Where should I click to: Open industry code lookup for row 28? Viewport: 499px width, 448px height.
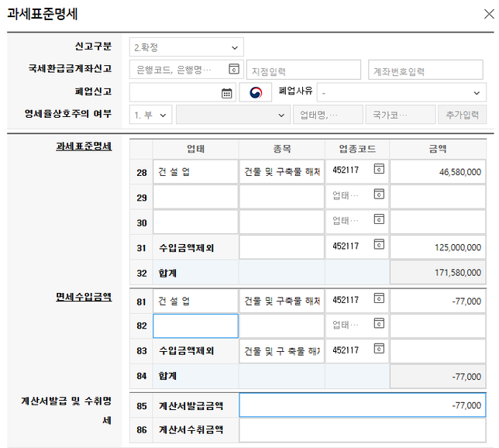[379, 171]
